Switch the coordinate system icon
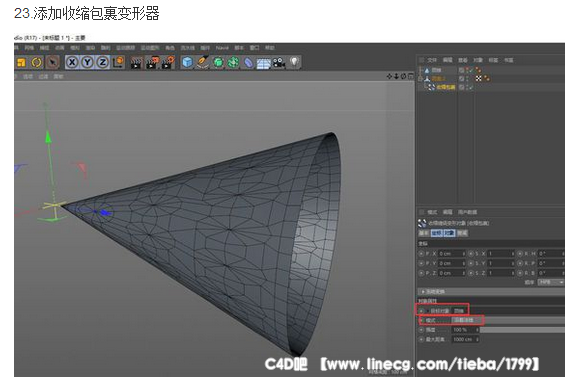 (118, 62)
